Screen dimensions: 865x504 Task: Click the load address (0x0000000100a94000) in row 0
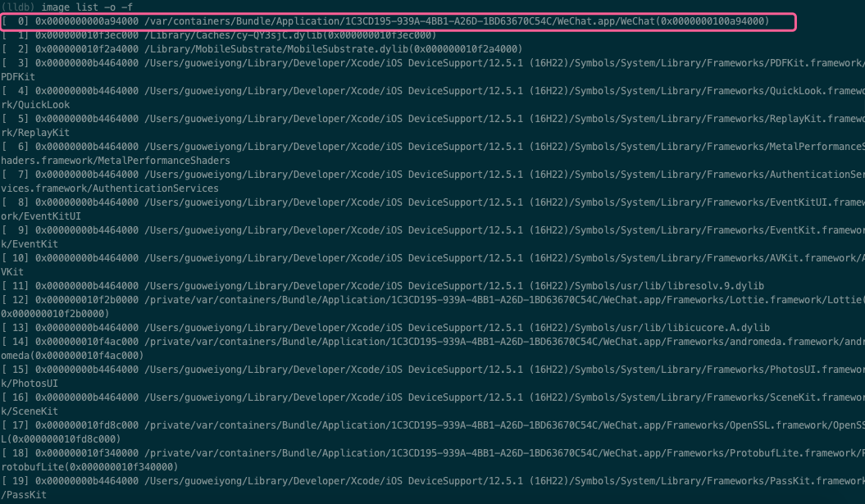(714, 21)
